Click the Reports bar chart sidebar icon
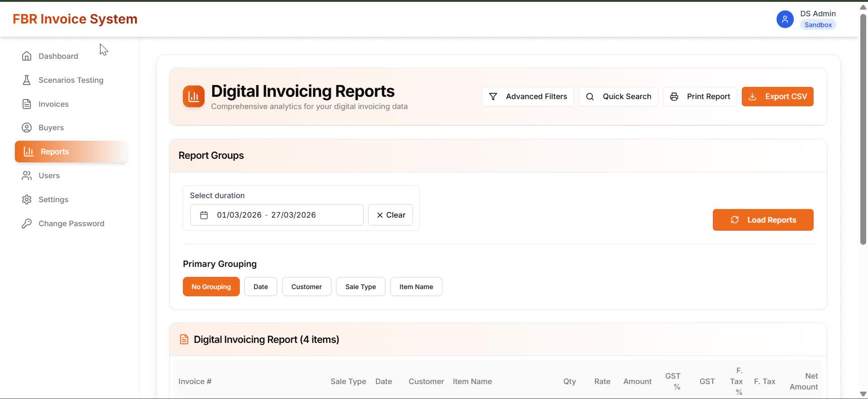The width and height of the screenshot is (868, 399). (29, 152)
